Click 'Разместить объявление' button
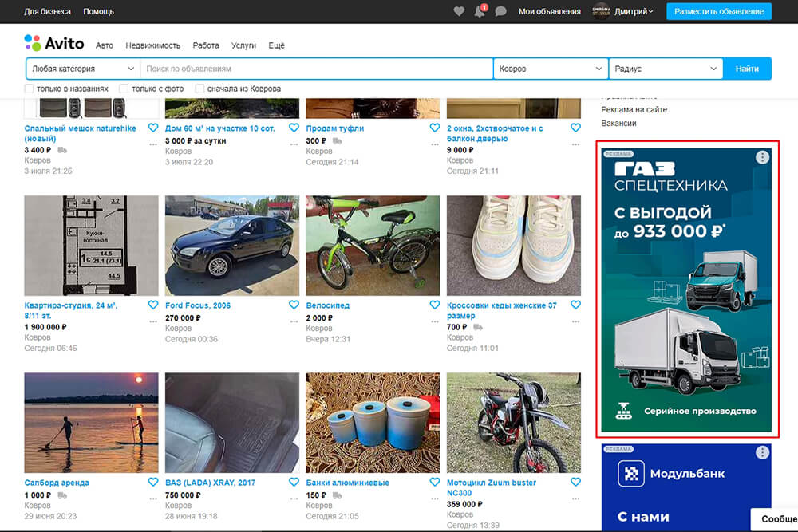Viewport: 798px width, 532px height. pos(719,11)
